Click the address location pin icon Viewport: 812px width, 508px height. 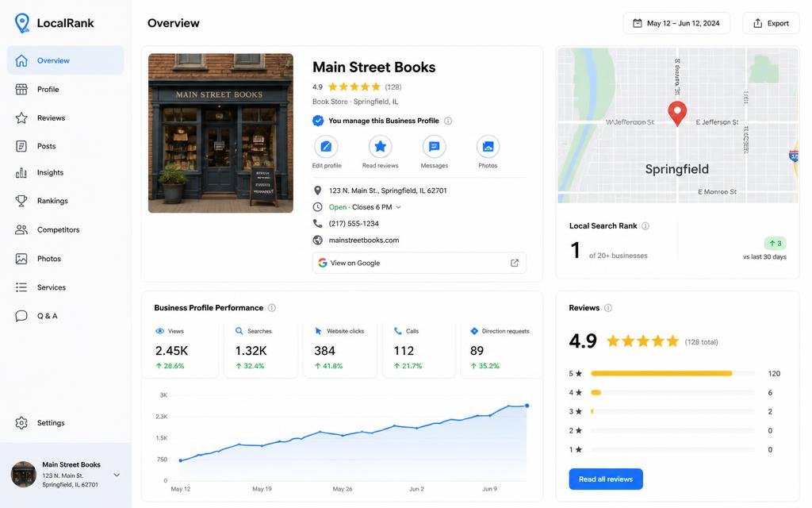(x=317, y=190)
